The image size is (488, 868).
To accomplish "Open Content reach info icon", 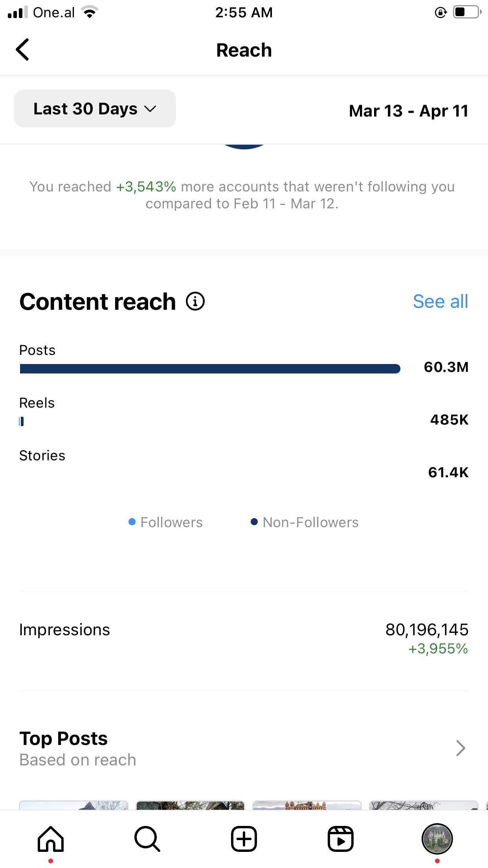I will point(195,302).
